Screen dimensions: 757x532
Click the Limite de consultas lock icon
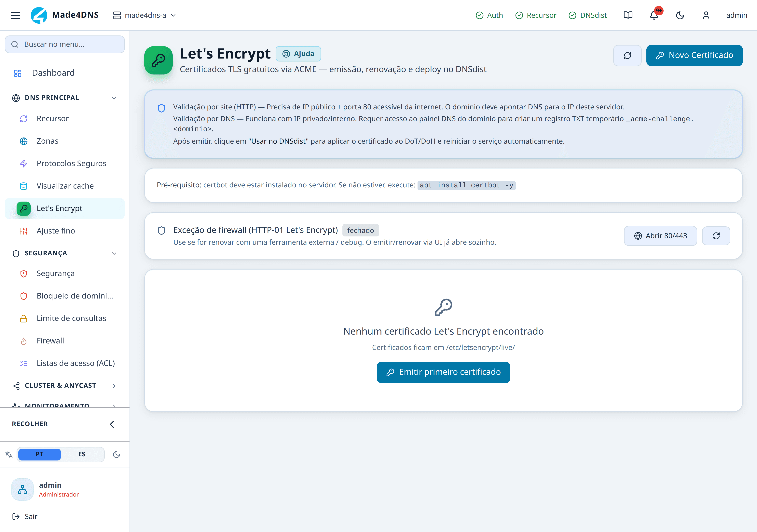coord(24,319)
